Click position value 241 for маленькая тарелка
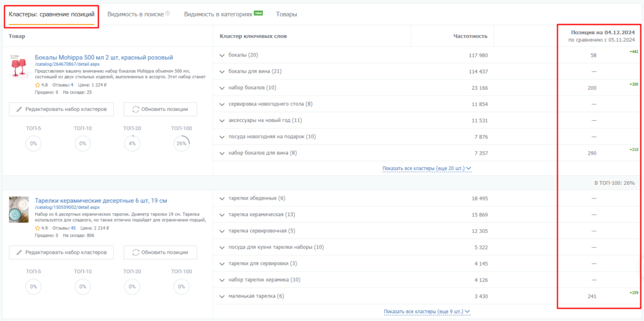 pyautogui.click(x=593, y=296)
